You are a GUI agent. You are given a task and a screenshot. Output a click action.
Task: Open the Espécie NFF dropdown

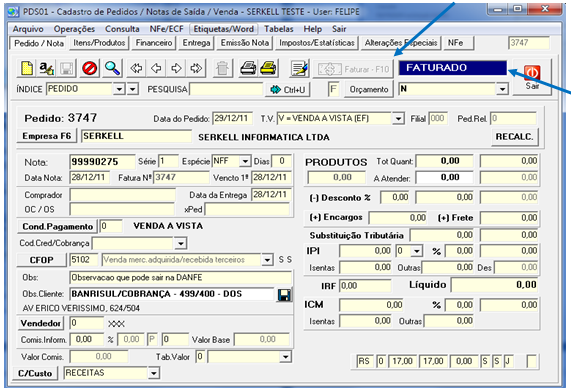(x=245, y=161)
